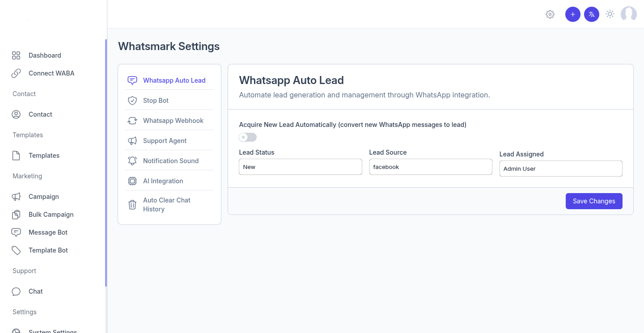644x333 pixels.
Task: Click the language translate icon
Action: tap(592, 14)
